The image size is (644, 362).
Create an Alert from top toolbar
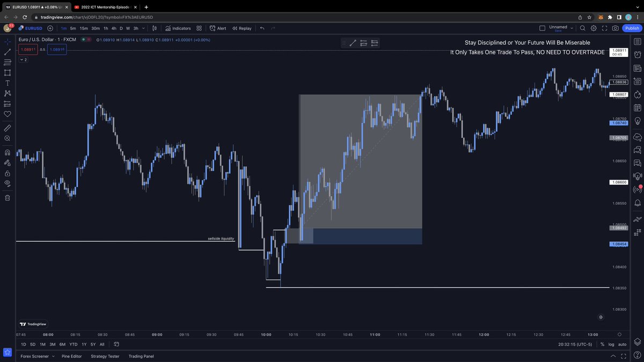pos(218,28)
